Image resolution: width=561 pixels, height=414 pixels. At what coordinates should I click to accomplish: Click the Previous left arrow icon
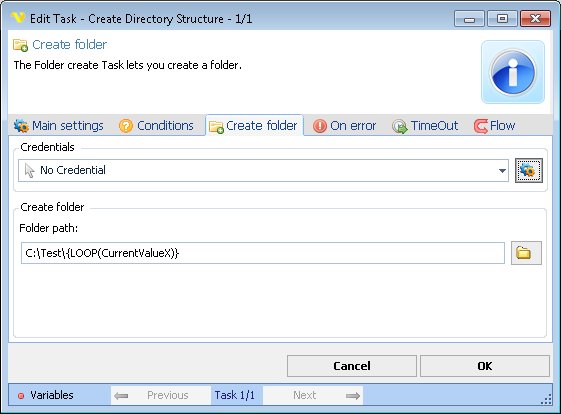121,395
